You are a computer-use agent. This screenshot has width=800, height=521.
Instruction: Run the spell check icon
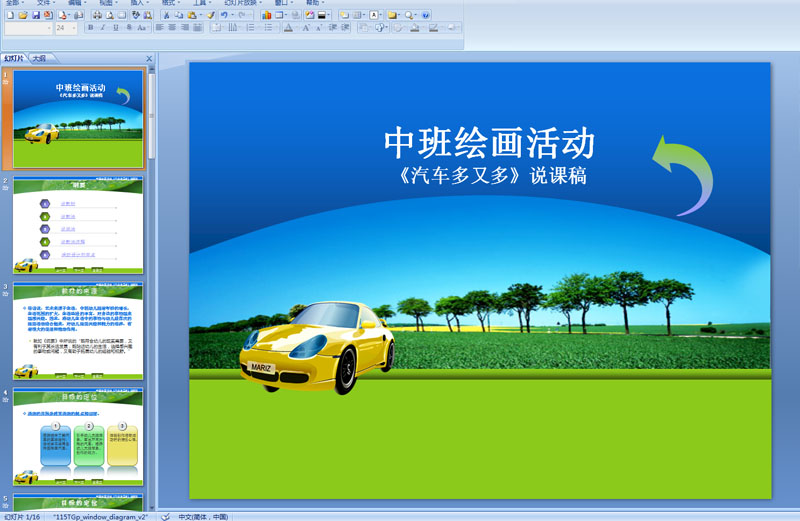click(x=135, y=15)
